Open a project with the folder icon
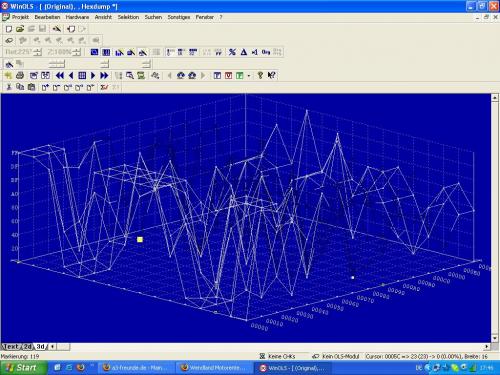 click(x=20, y=29)
